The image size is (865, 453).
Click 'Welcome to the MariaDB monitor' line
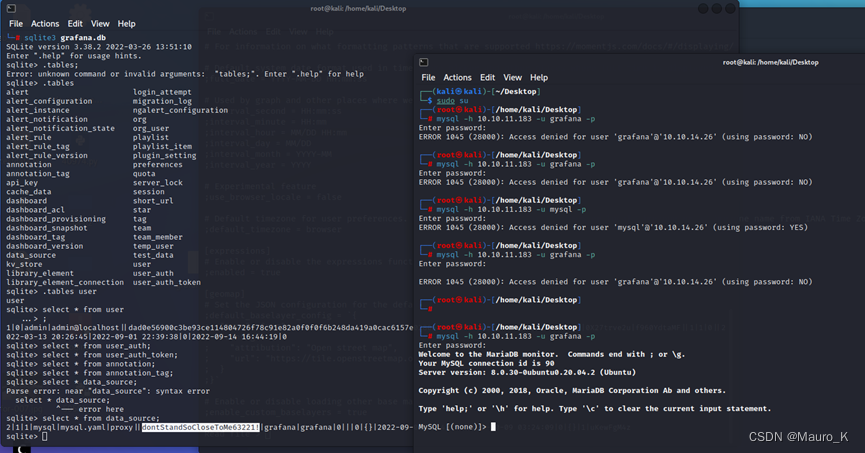(x=552, y=354)
